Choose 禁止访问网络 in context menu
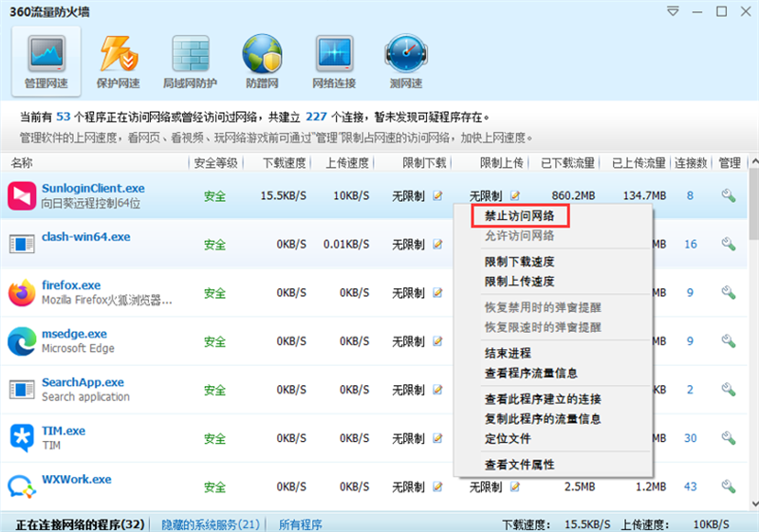The image size is (759, 532). (519, 216)
